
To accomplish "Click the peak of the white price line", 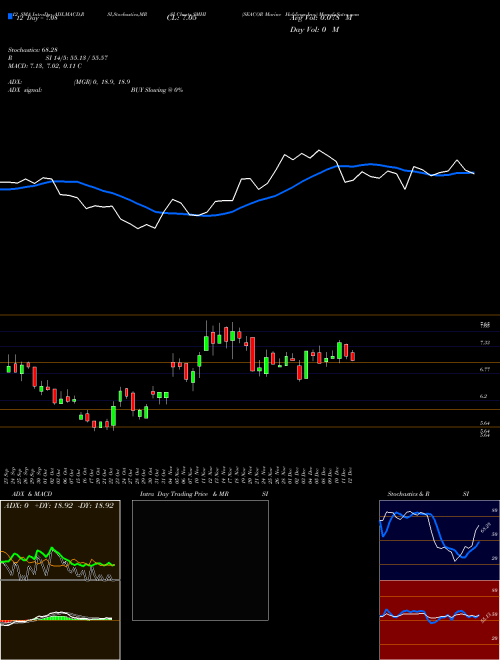I will coord(319,150).
